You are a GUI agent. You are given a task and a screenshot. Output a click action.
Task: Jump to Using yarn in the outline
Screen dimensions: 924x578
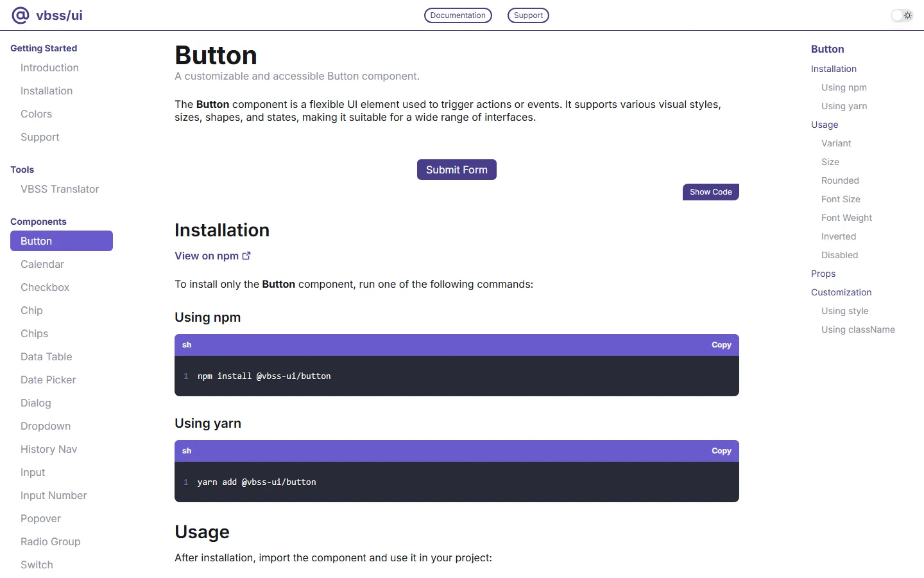click(844, 106)
